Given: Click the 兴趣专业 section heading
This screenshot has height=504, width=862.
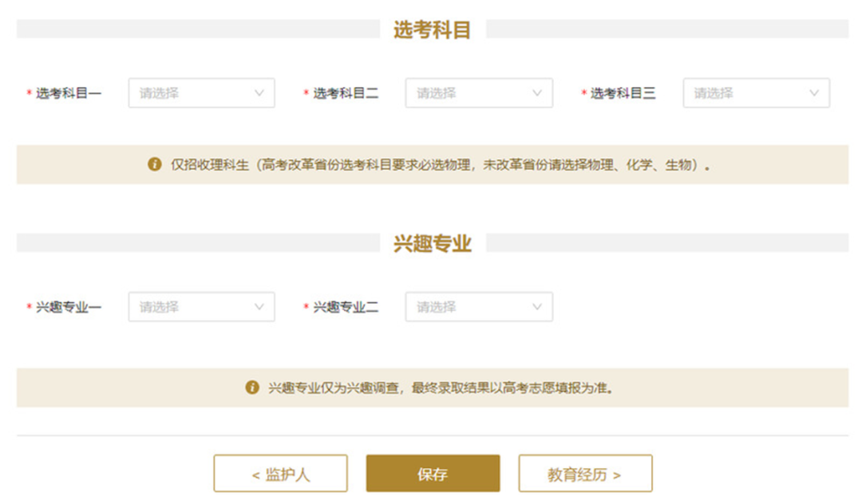Looking at the screenshot, I should pos(431,243).
